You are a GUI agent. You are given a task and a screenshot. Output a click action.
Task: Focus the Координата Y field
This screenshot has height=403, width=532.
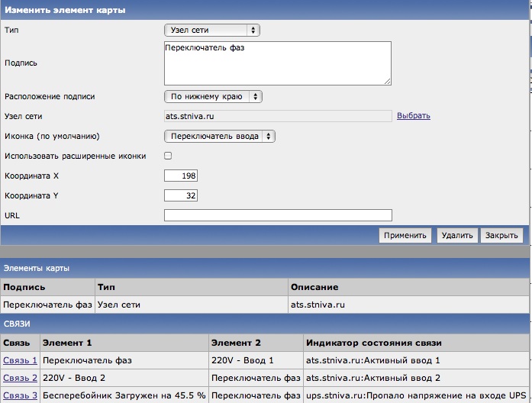181,195
